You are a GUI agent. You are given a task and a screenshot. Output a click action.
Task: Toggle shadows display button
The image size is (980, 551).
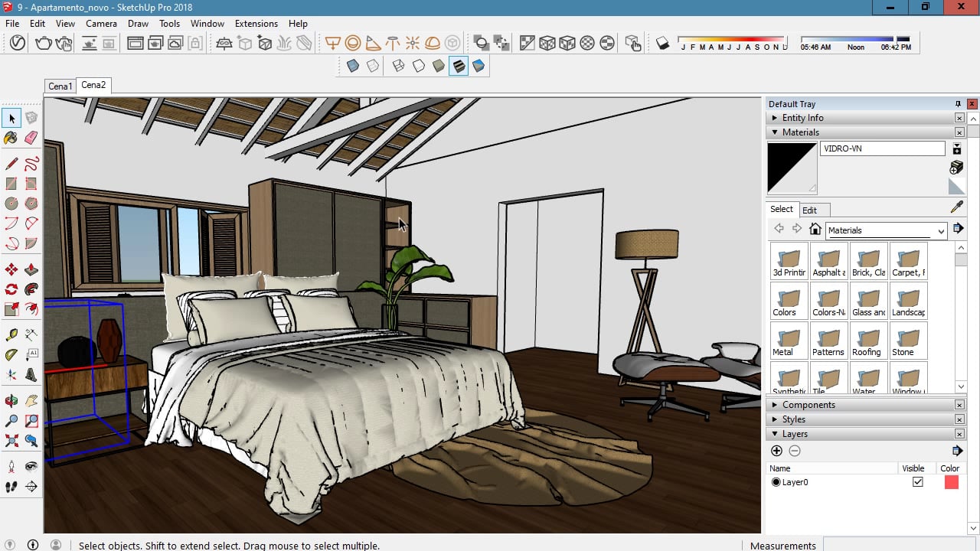tap(663, 44)
